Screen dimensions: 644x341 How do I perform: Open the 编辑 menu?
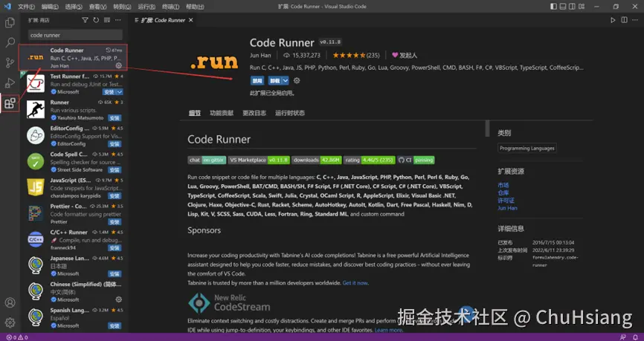click(x=50, y=7)
